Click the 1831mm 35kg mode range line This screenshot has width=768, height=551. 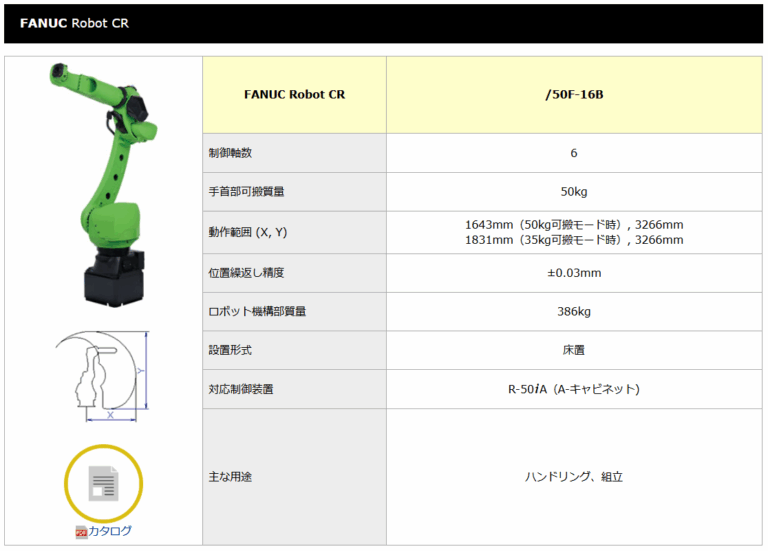point(574,240)
